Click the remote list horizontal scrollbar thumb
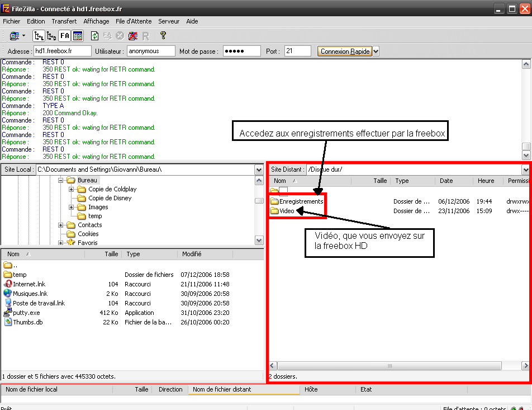The image size is (532, 410). pyautogui.click(x=389, y=366)
